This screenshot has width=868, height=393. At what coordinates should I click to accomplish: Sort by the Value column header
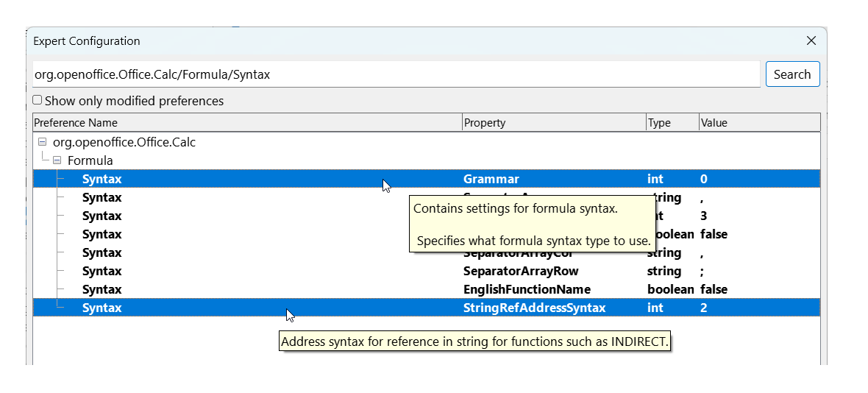759,122
